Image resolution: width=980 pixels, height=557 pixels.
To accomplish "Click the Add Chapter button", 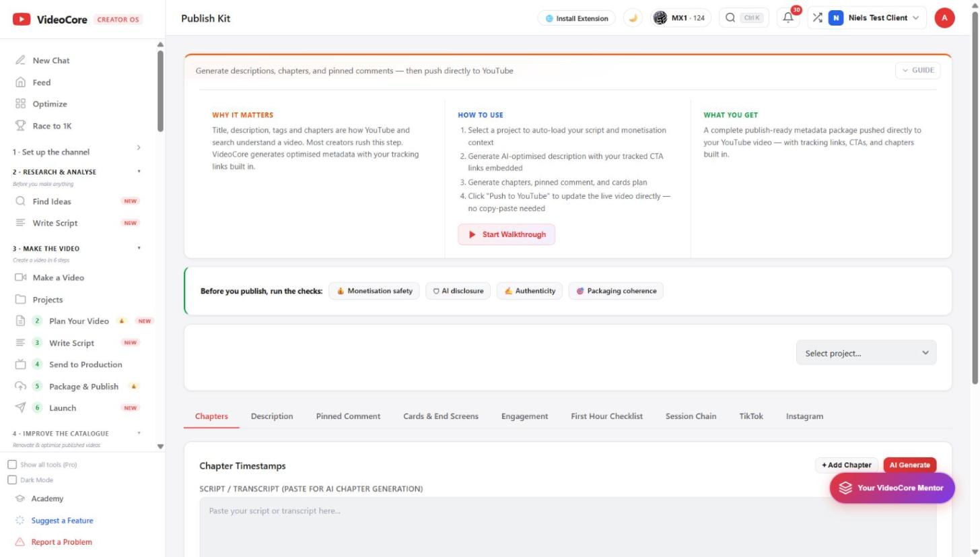I will pyautogui.click(x=846, y=465).
